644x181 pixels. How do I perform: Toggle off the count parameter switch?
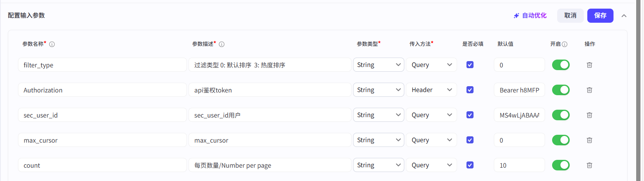[561, 165]
